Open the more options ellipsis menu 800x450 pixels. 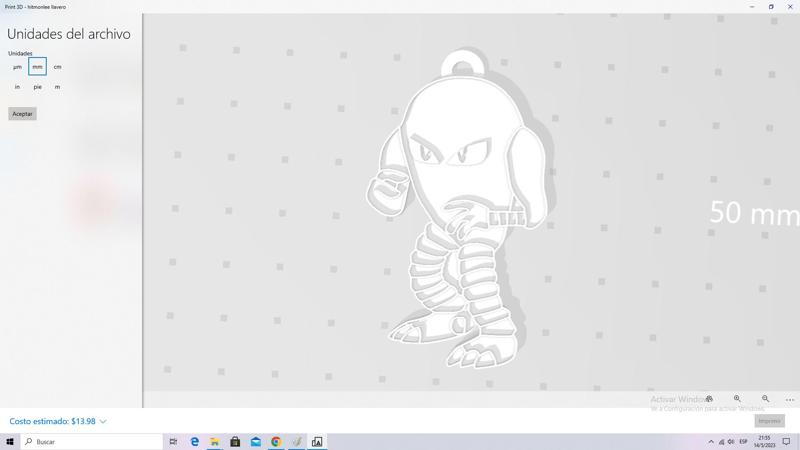coord(790,399)
